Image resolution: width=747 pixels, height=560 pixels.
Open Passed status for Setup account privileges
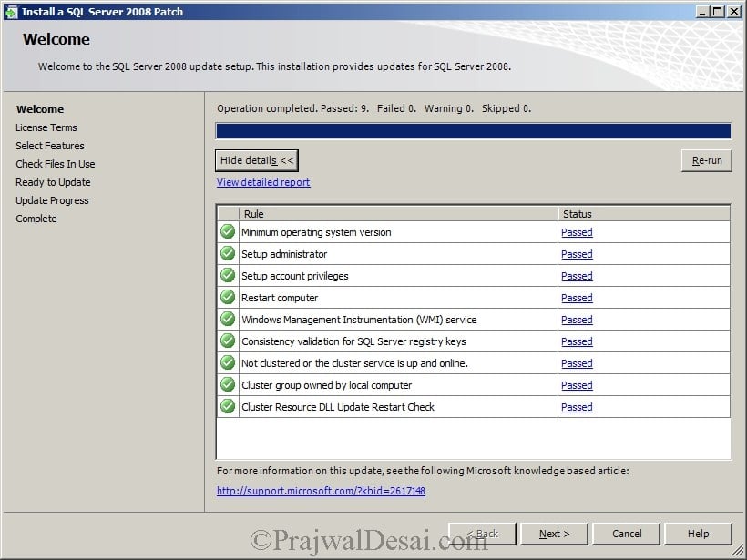[577, 276]
